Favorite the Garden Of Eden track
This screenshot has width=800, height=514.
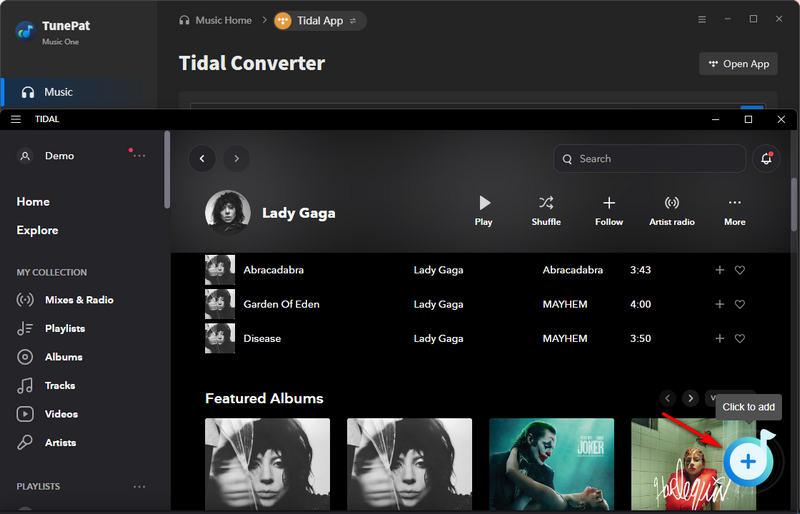[740, 304]
